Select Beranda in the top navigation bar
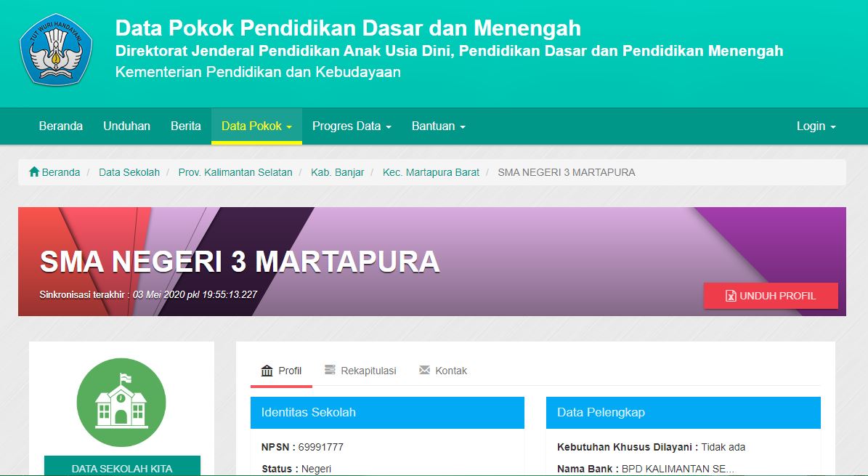Viewport: 868px width, 476px height. coord(61,126)
